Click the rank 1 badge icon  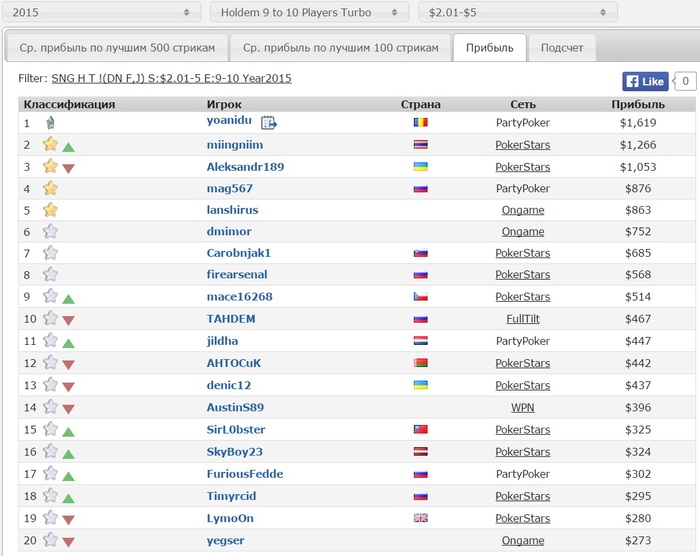coord(49,123)
